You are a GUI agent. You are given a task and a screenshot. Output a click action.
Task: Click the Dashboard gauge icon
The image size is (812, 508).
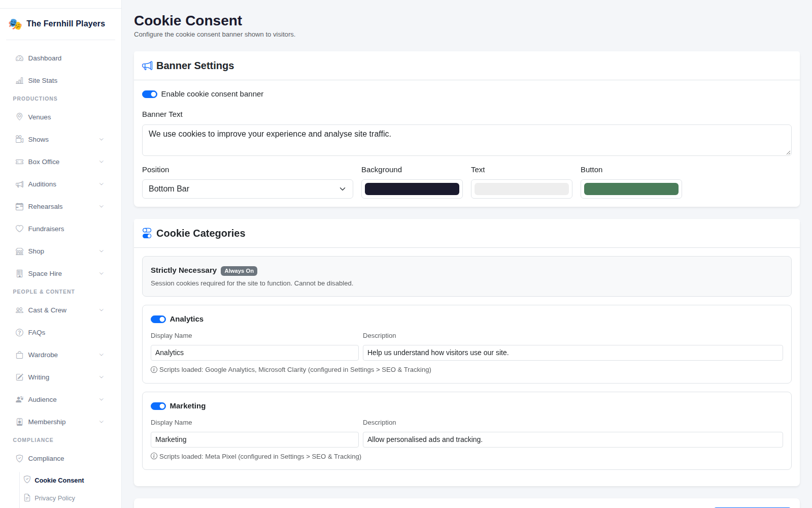19,58
